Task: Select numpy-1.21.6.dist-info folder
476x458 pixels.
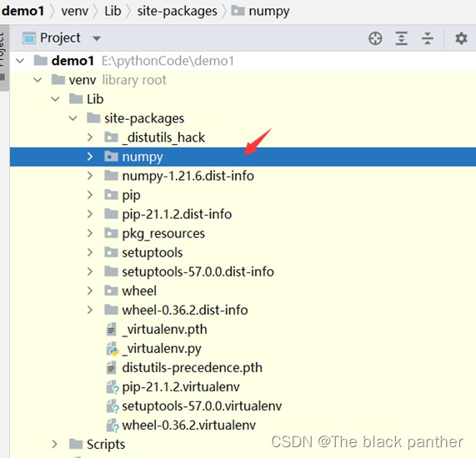Action: click(188, 176)
